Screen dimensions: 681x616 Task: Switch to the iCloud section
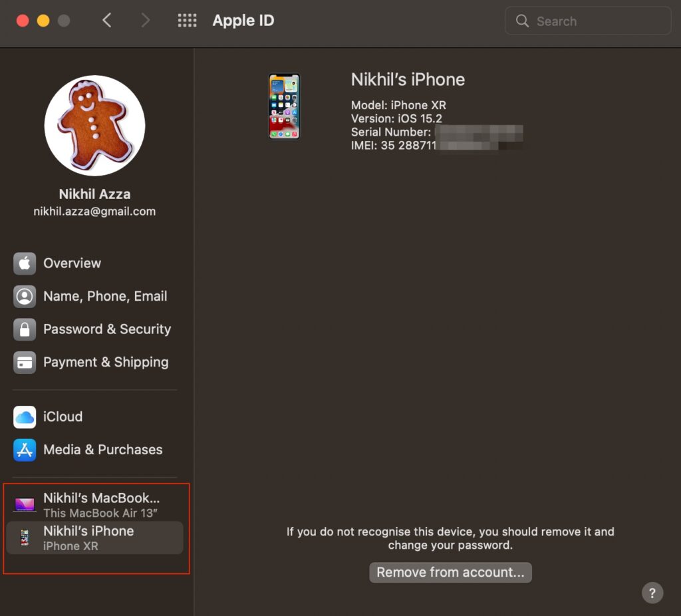[x=63, y=417]
